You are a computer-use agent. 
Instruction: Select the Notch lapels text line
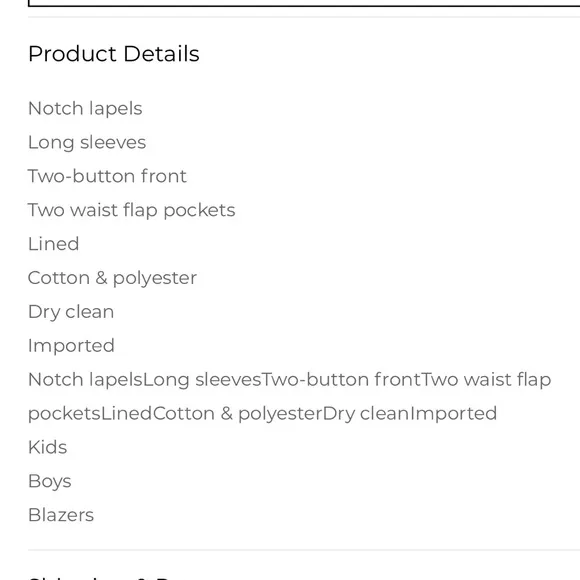(x=85, y=108)
